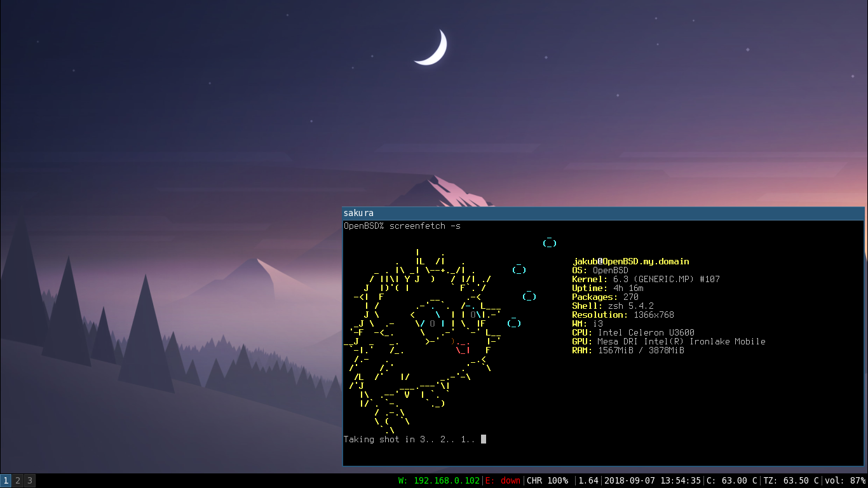Click the date and time 2018-09-07 13:54:35

653,481
